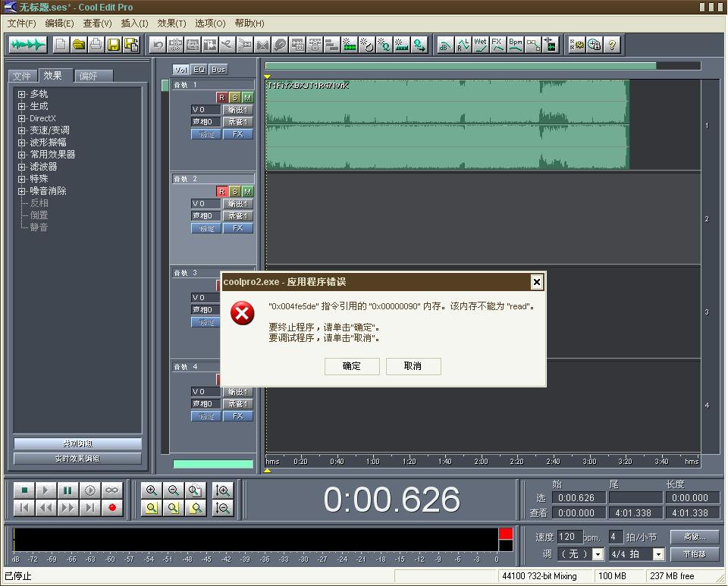Viewport: 728px width, 586px height.
Task: Open the question mark help icon
Action: pyautogui.click(x=613, y=45)
